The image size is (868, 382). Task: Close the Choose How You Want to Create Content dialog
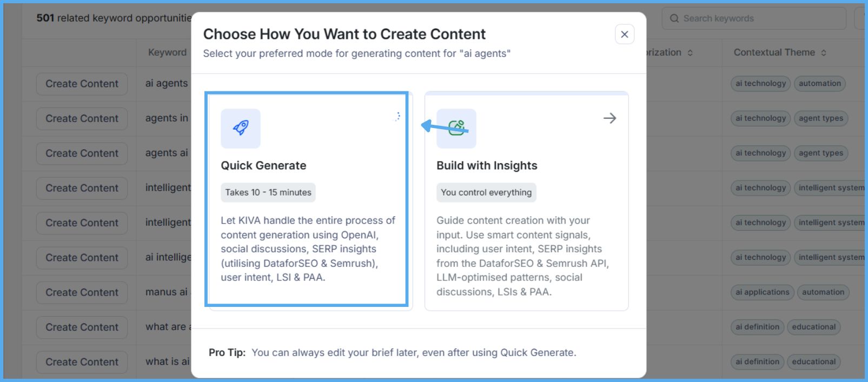tap(624, 34)
